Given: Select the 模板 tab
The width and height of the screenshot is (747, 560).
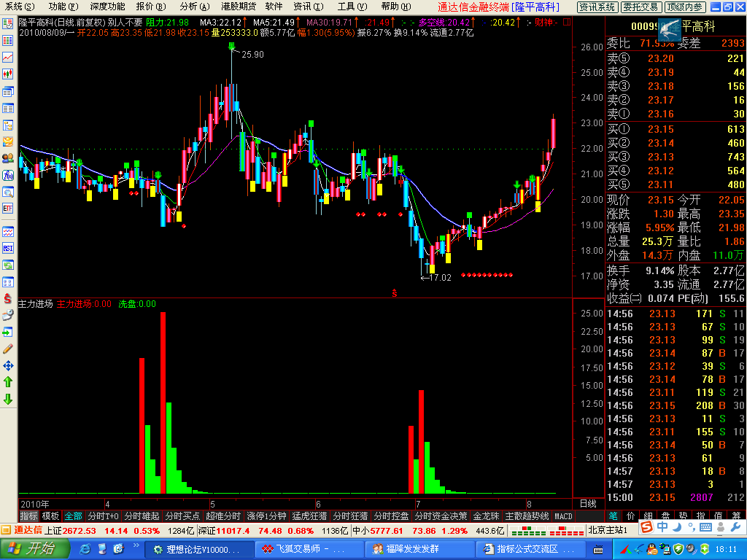Looking at the screenshot, I should coord(50,516).
